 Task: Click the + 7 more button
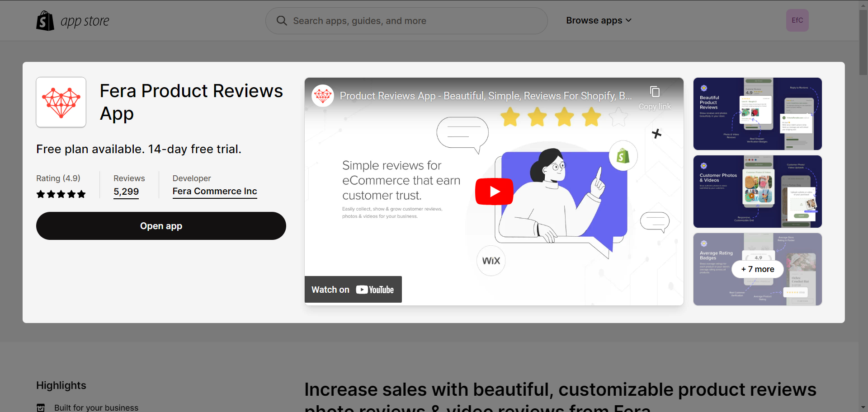(x=758, y=269)
